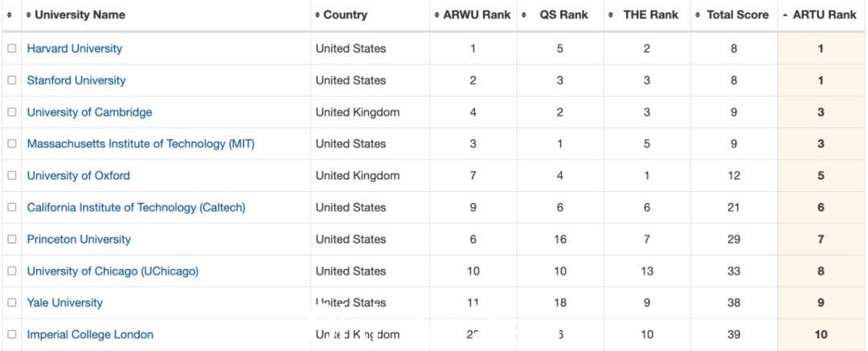Click sort arrows above checkbox column
868x351 pixels.
click(10, 15)
